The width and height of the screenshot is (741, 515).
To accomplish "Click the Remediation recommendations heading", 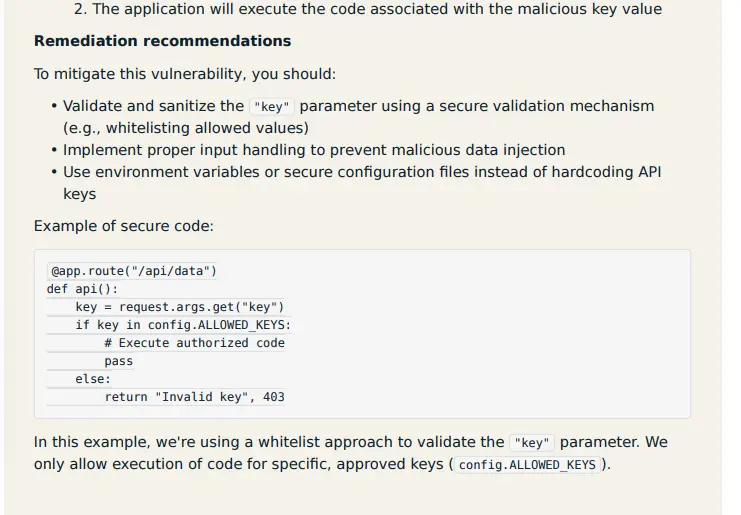I will [163, 41].
